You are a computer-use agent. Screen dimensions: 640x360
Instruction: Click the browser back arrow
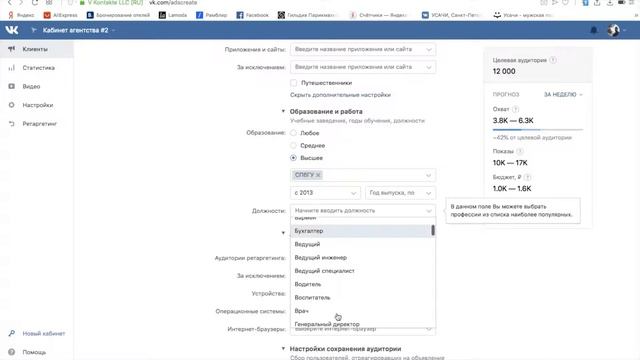(x=10, y=2)
